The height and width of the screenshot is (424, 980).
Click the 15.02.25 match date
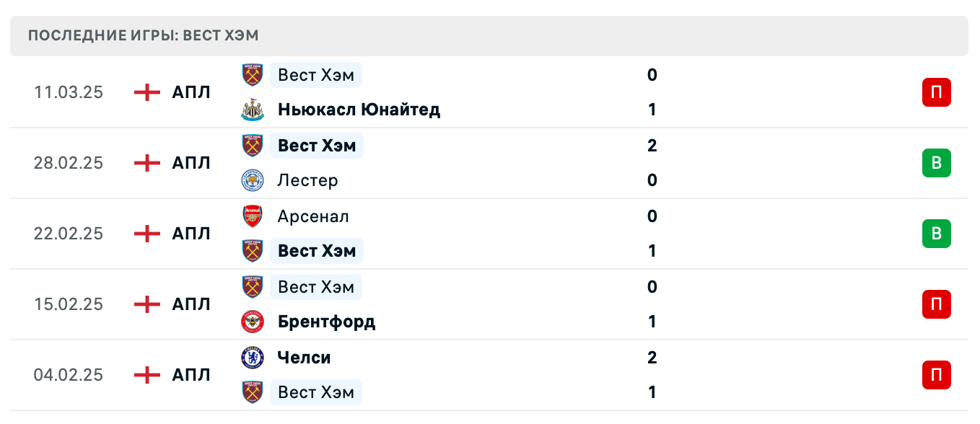[69, 304]
